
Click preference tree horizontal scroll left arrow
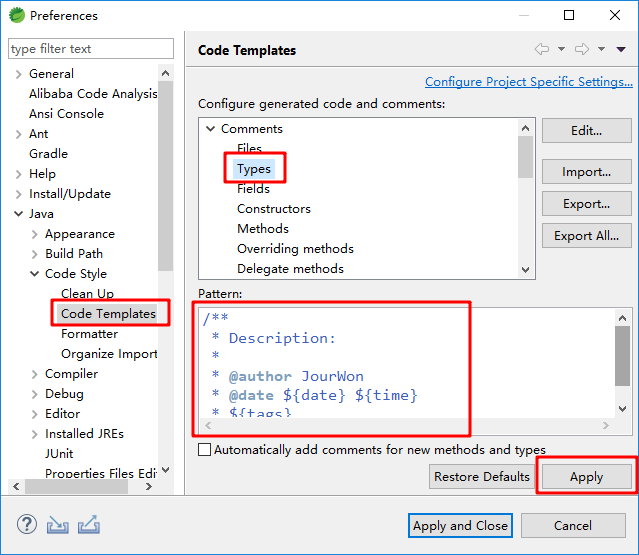click(x=16, y=486)
